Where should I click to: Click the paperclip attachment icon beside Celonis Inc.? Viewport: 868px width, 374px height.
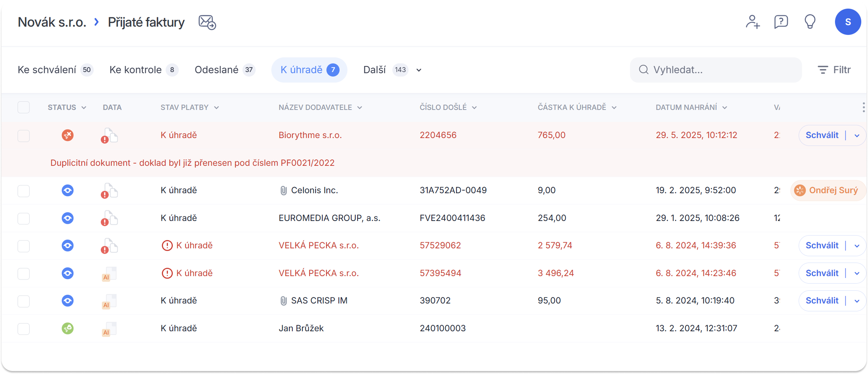click(284, 191)
